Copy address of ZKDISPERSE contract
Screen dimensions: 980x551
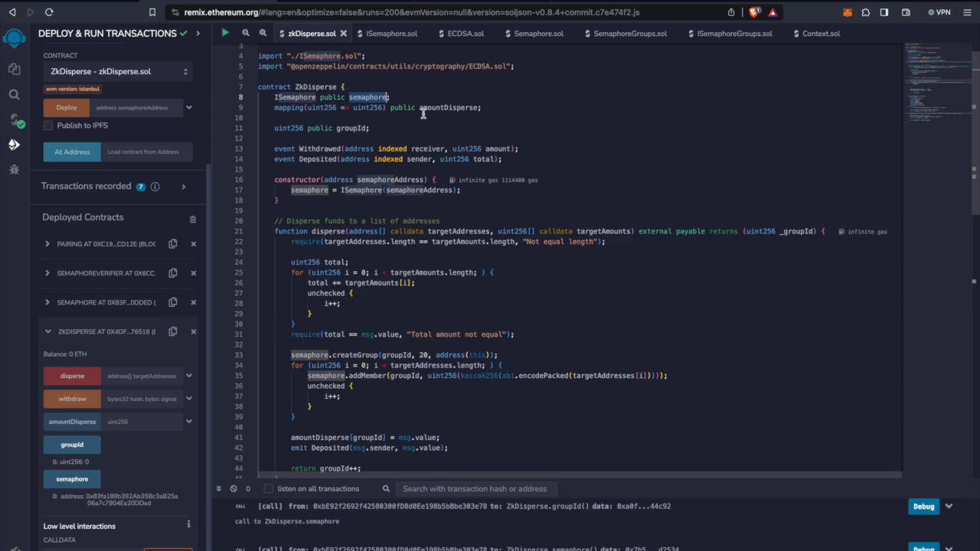[x=173, y=331]
